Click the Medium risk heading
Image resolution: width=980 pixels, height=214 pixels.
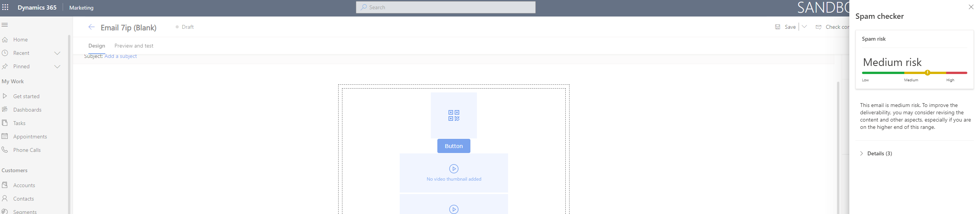coord(892,62)
